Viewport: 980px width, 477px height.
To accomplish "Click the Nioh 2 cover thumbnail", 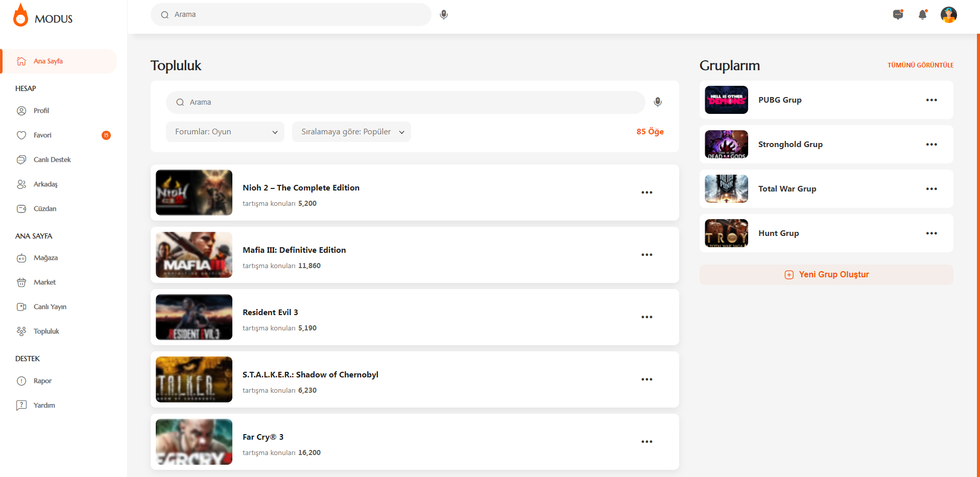I will (x=194, y=193).
